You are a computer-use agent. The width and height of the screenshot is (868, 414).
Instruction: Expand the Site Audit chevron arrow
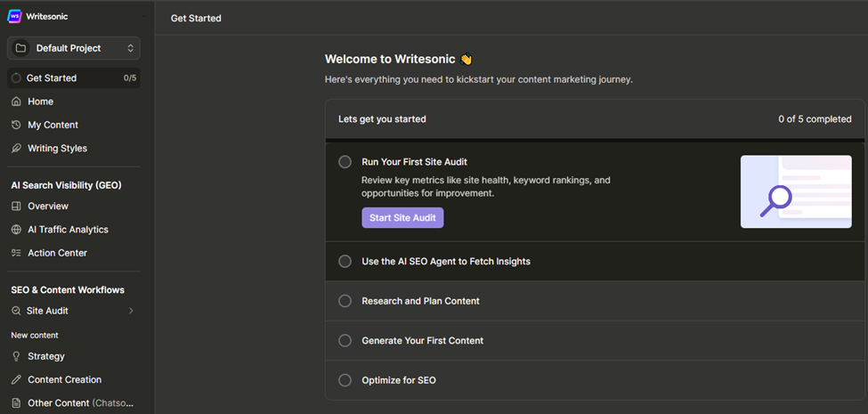point(131,311)
